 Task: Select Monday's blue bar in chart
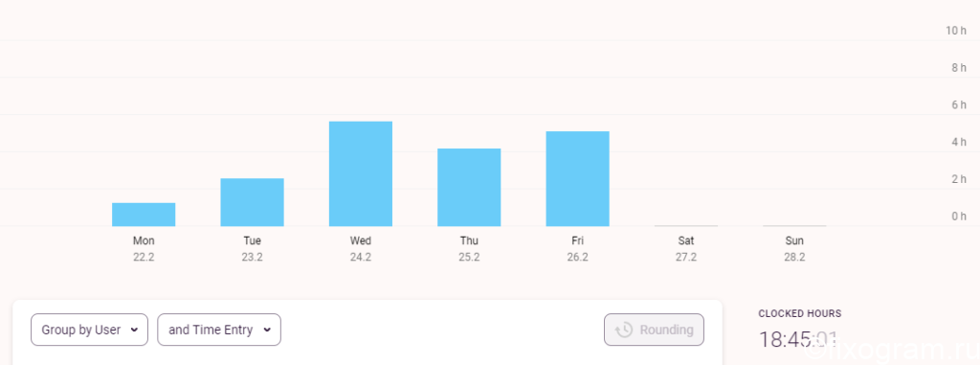click(144, 215)
